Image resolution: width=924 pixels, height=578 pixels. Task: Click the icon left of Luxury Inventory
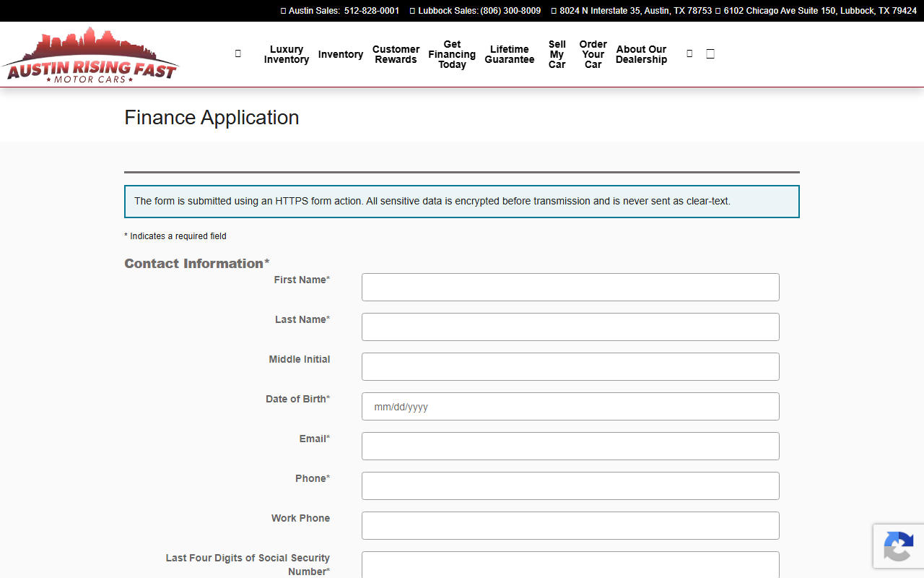pos(238,53)
